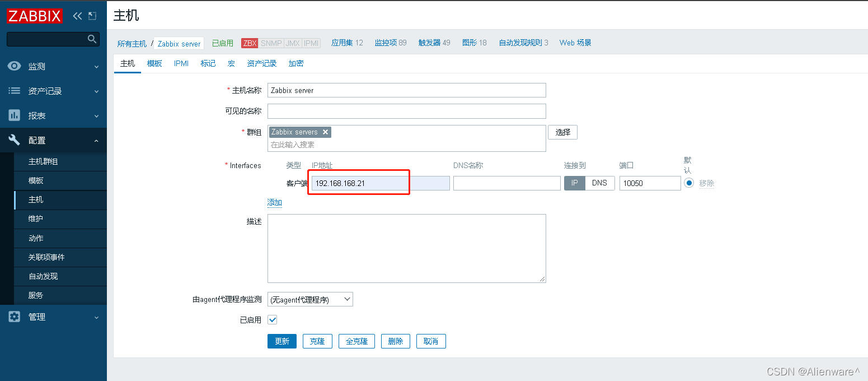
Task: Switch to the 加密 tab
Action: 296,63
